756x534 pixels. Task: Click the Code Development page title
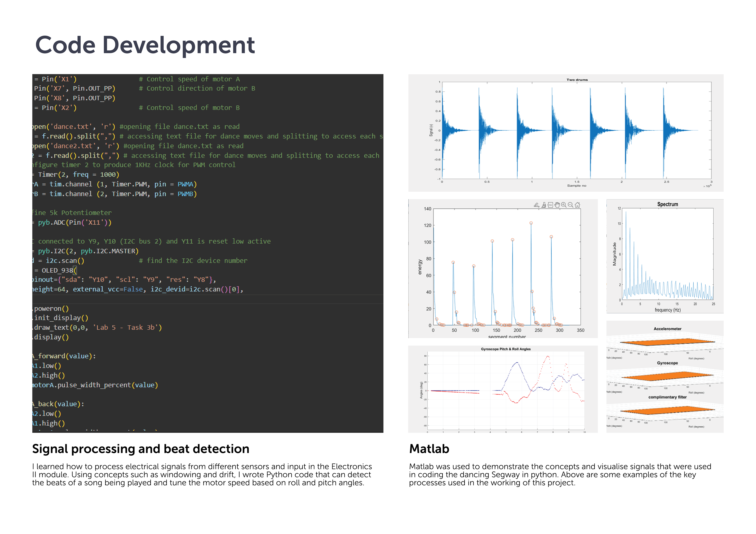click(x=145, y=45)
